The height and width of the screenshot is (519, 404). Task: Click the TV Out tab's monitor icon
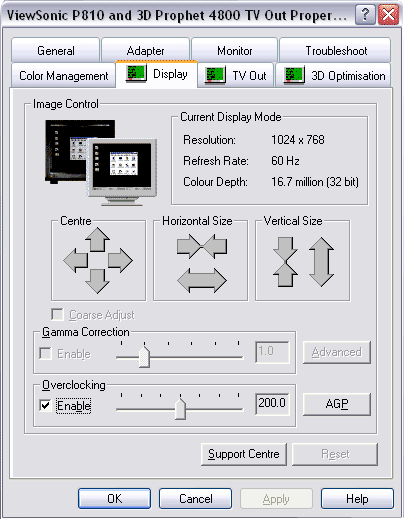coord(215,75)
